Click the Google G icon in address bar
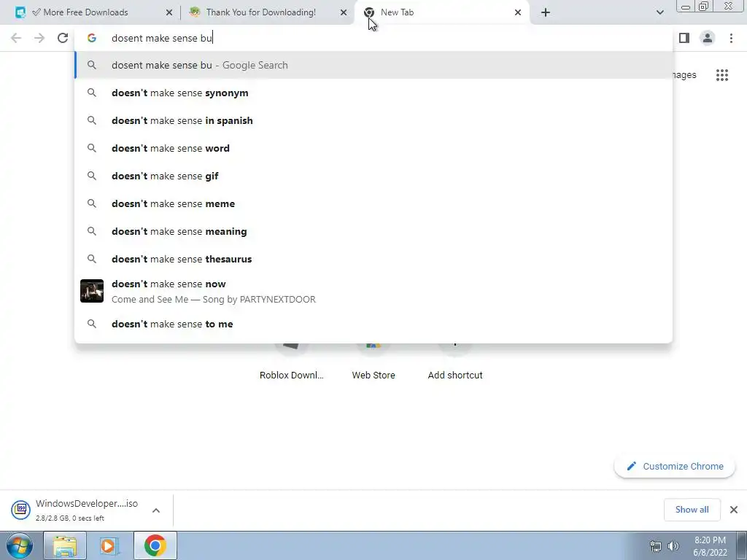 click(92, 38)
